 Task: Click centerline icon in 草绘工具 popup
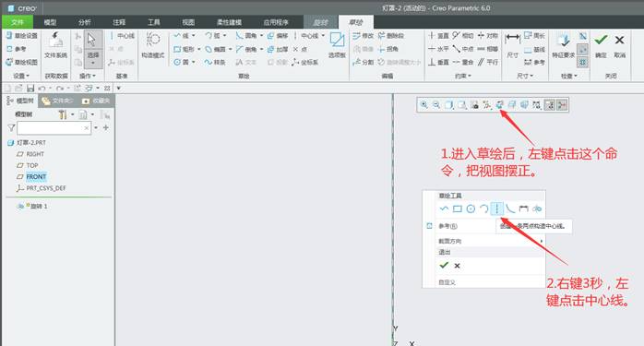tap(497, 209)
